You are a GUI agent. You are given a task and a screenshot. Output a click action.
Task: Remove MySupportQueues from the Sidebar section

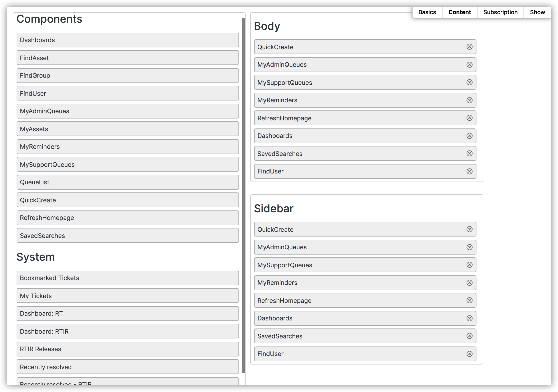[x=469, y=265]
